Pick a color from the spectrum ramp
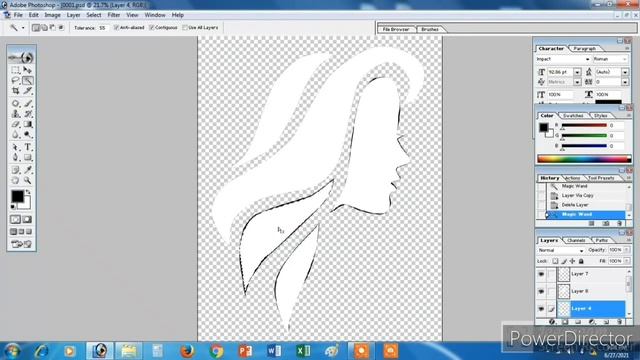Screen dimensions: 640x360 coord(584,159)
